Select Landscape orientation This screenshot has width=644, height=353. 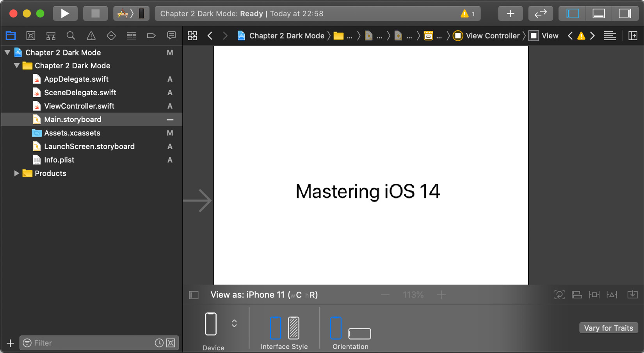pyautogui.click(x=359, y=333)
